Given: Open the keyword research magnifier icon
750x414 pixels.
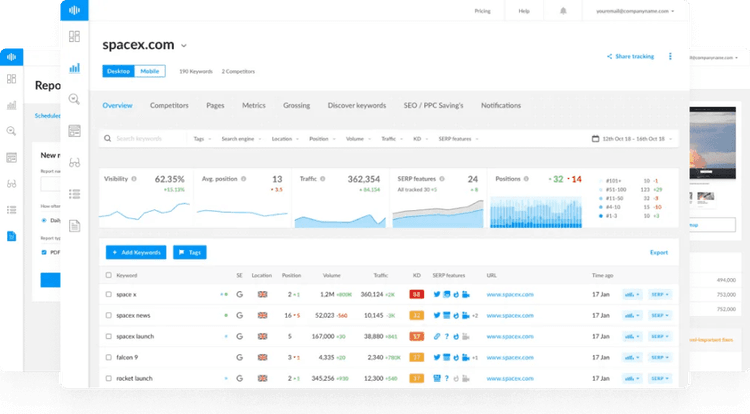Looking at the screenshot, I should [74, 99].
